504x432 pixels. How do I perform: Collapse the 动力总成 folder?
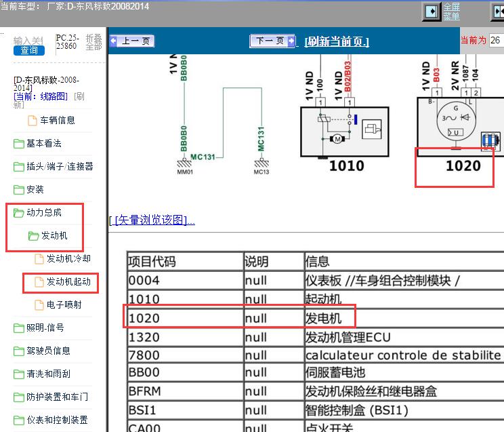[x=44, y=212]
